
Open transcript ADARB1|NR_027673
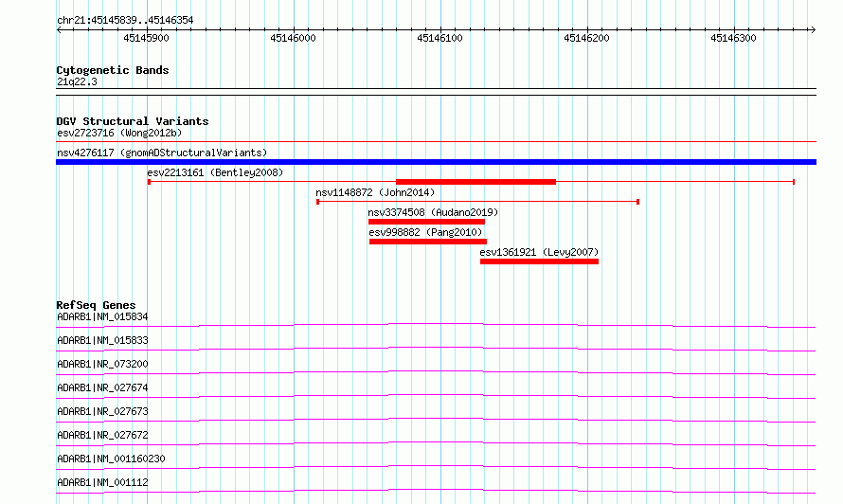click(102, 411)
